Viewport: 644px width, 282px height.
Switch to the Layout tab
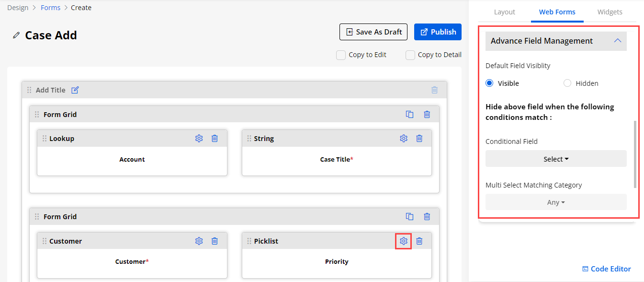coord(504,12)
